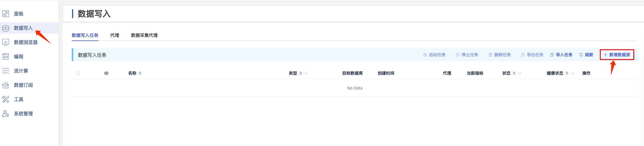Switch to the 代理 tab
The width and height of the screenshot is (644, 146).
tap(114, 35)
